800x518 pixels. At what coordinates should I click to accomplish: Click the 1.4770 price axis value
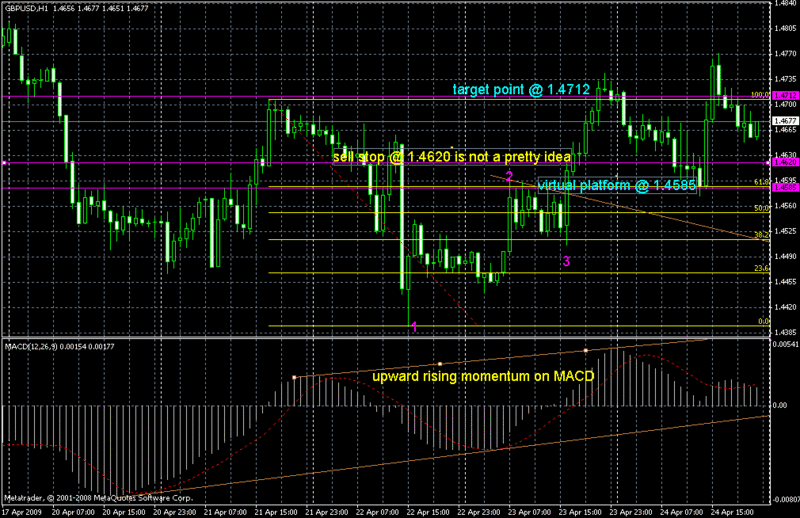[x=786, y=54]
